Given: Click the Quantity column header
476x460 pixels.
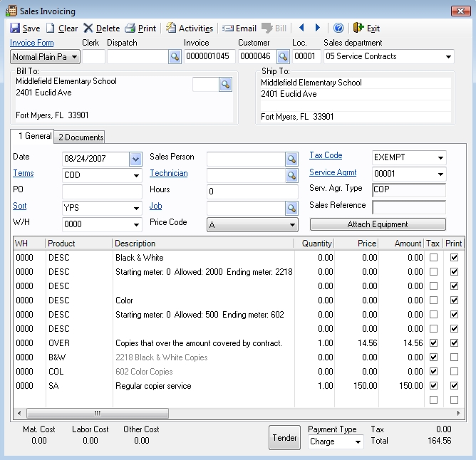Looking at the screenshot, I should pos(314,244).
